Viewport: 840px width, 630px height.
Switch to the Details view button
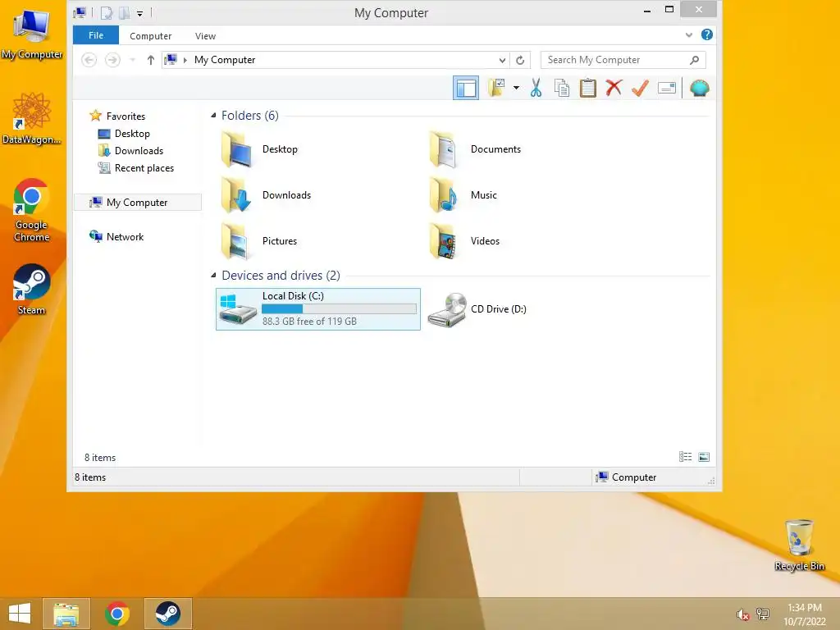point(685,456)
